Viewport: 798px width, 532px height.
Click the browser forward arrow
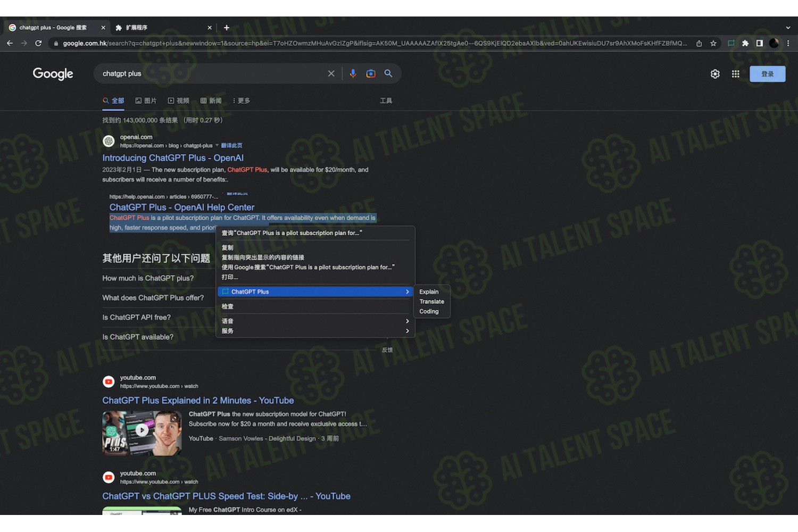pyautogui.click(x=24, y=43)
